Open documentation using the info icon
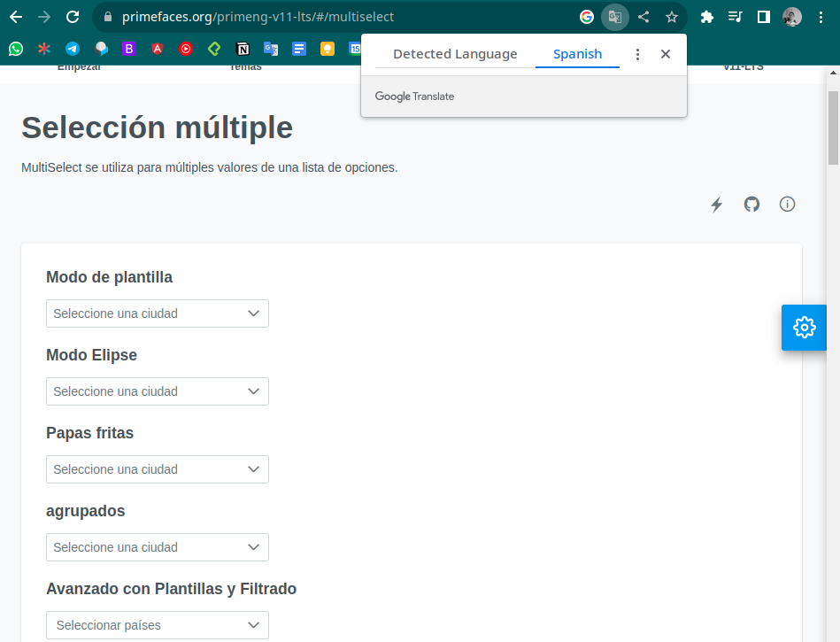This screenshot has width=840, height=642. click(787, 204)
